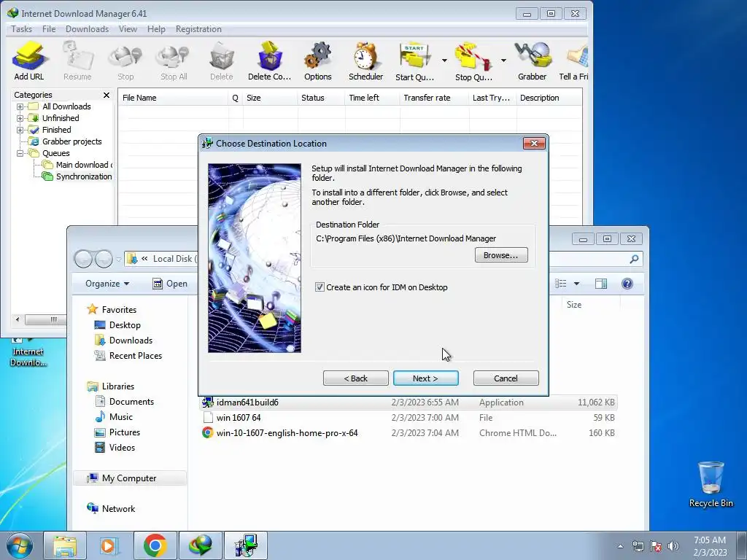747x560 pixels.
Task: Click the File Name column header
Action: tap(173, 98)
